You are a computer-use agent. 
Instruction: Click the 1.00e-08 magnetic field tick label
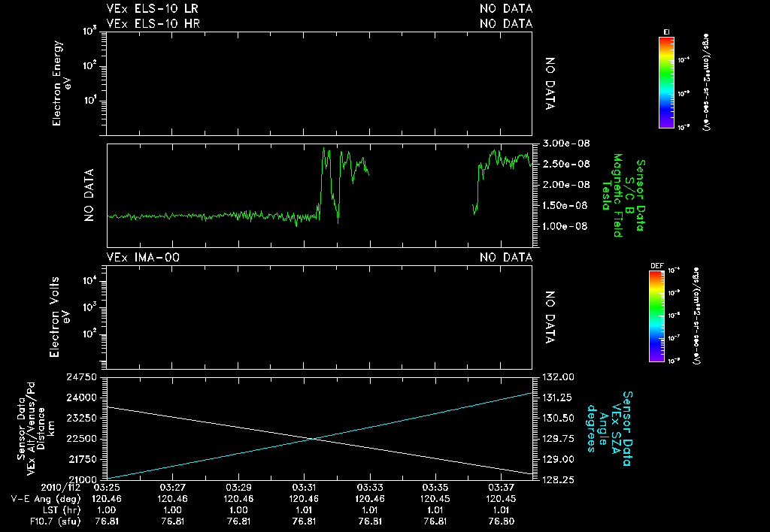point(565,226)
